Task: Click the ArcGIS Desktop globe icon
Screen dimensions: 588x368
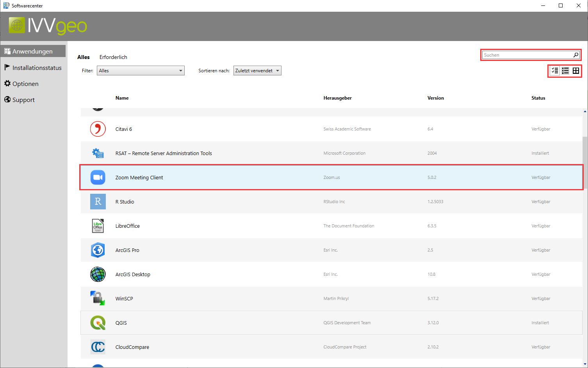Action: coord(98,274)
